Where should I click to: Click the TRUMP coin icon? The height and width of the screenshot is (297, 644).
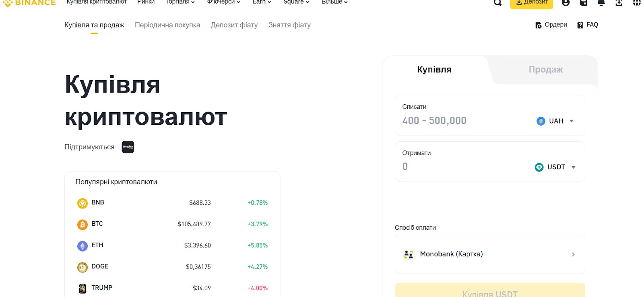(83, 289)
